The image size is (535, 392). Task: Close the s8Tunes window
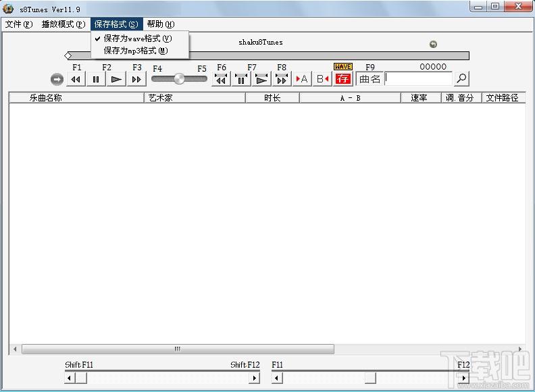[518, 7]
